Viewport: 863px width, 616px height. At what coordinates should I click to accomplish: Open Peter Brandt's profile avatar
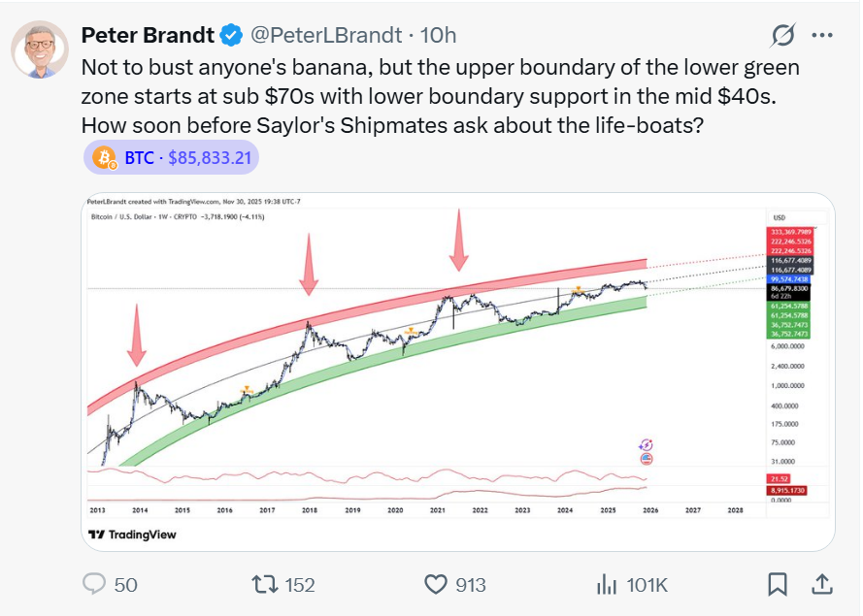[x=40, y=49]
